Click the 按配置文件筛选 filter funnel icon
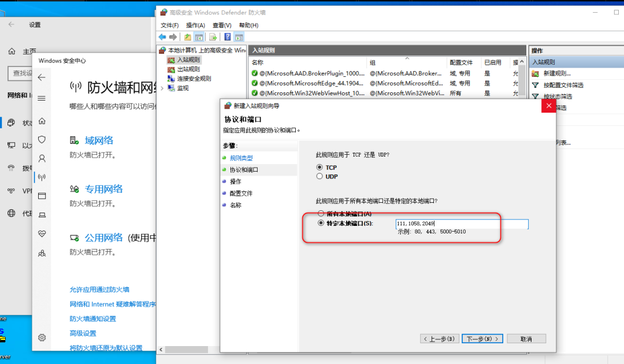The width and height of the screenshot is (624, 364). (535, 85)
